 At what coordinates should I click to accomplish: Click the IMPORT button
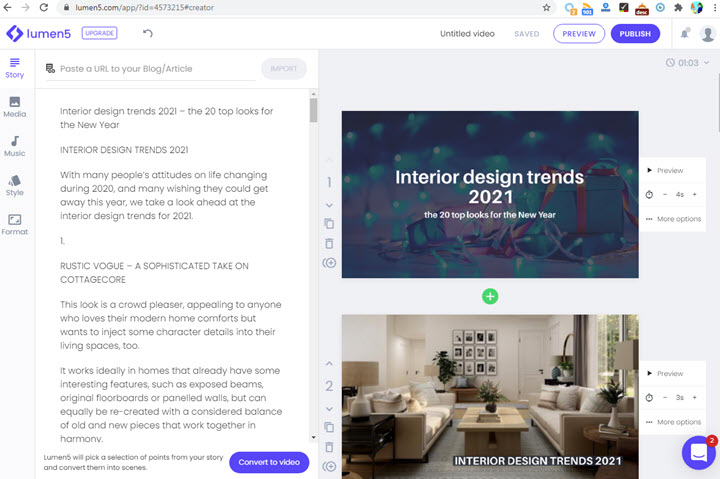(284, 68)
